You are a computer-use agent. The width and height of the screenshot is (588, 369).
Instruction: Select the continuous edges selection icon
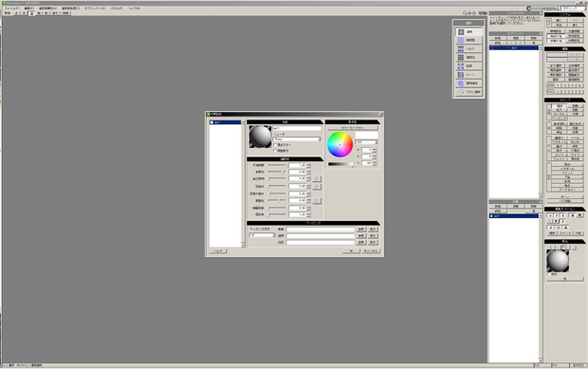click(x=461, y=57)
